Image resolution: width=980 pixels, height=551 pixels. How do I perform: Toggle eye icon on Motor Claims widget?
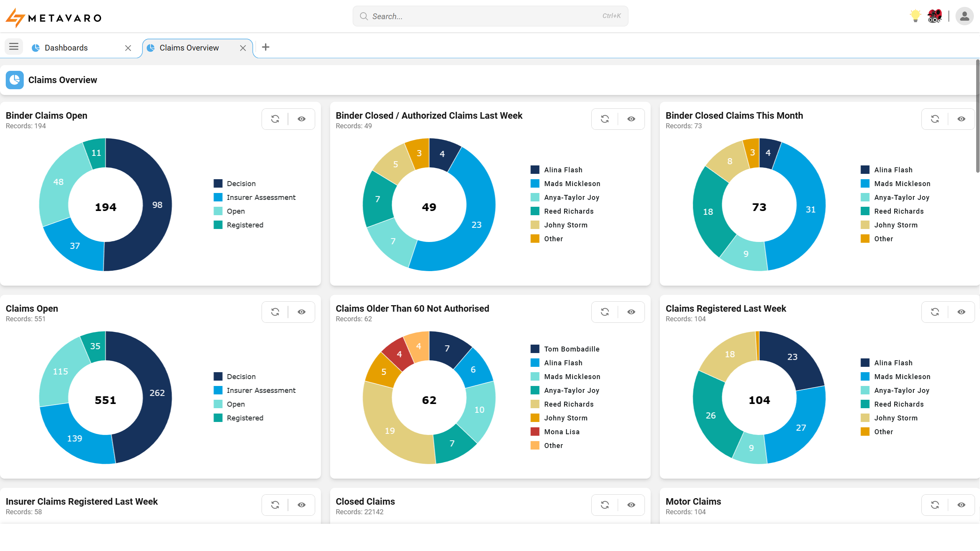tap(961, 505)
